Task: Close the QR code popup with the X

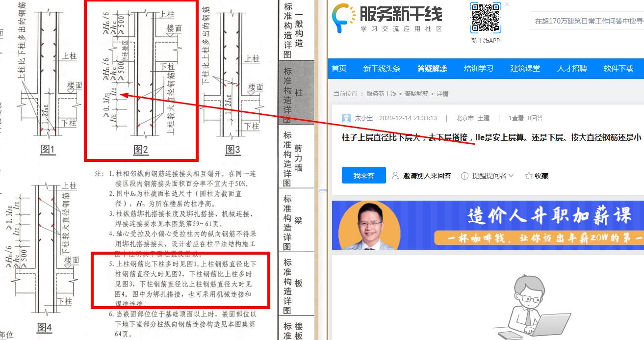Action: [507, 4]
